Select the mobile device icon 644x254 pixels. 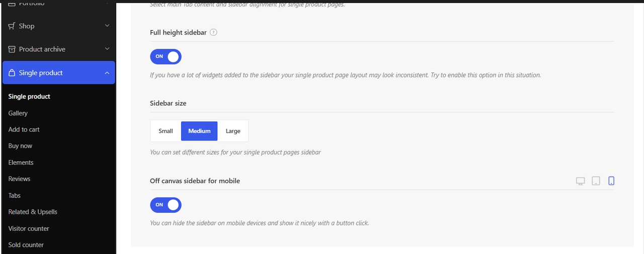coord(611,181)
